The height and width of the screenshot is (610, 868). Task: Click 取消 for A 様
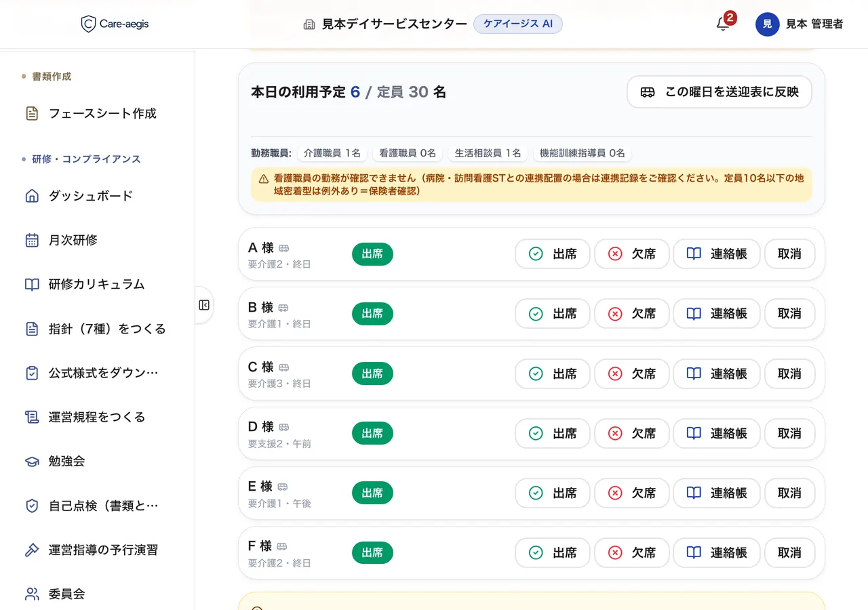click(x=790, y=254)
